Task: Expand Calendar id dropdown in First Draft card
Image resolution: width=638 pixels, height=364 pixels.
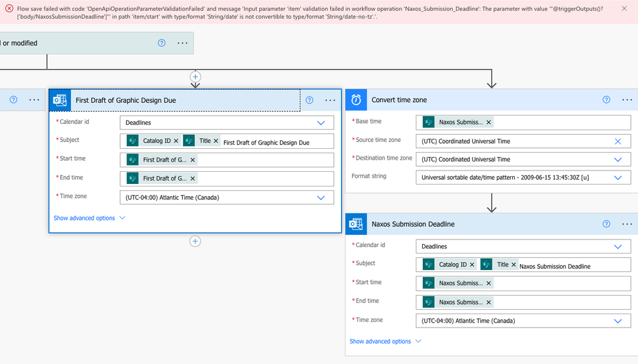Action: click(321, 123)
